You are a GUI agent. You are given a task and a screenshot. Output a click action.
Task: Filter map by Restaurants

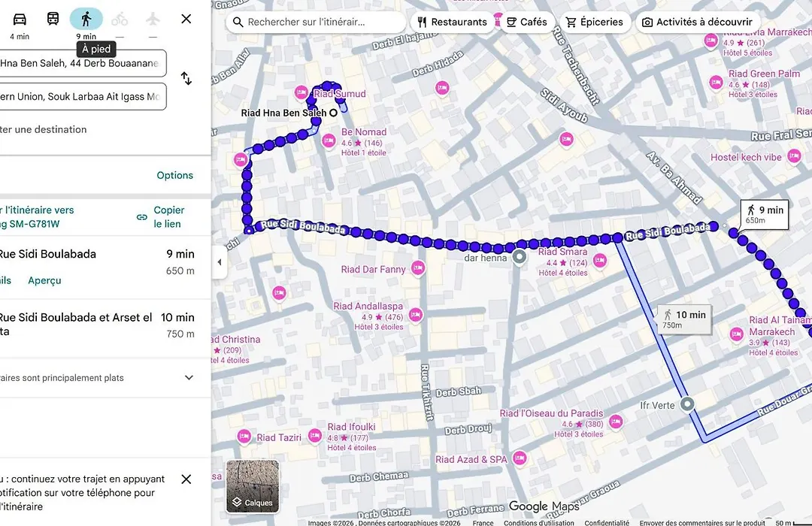pos(452,23)
